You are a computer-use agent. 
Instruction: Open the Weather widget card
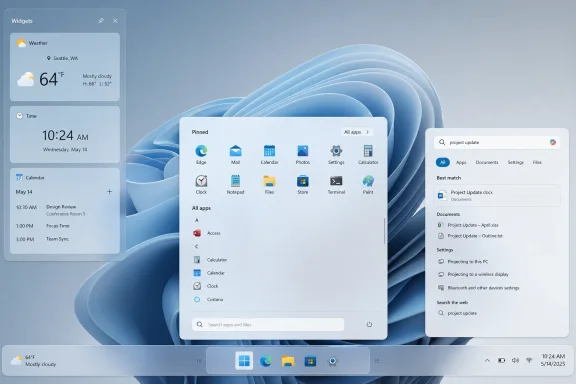click(65, 67)
